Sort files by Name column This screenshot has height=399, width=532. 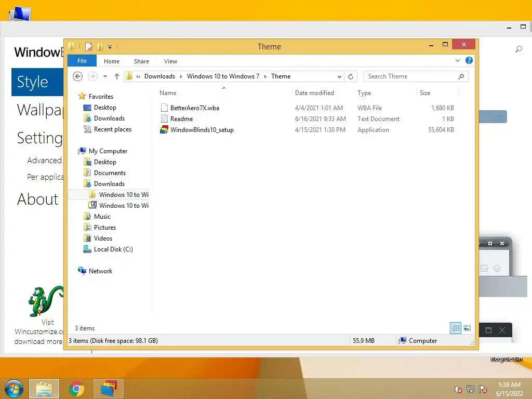point(168,93)
